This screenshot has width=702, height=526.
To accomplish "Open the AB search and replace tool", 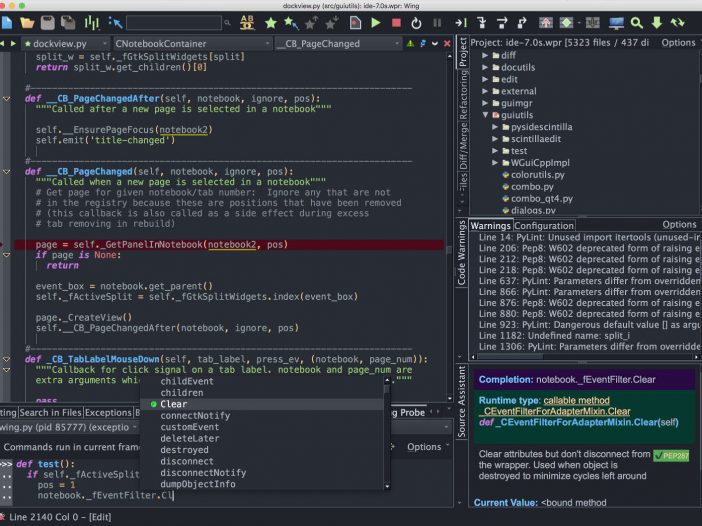I will pyautogui.click(x=247, y=22).
